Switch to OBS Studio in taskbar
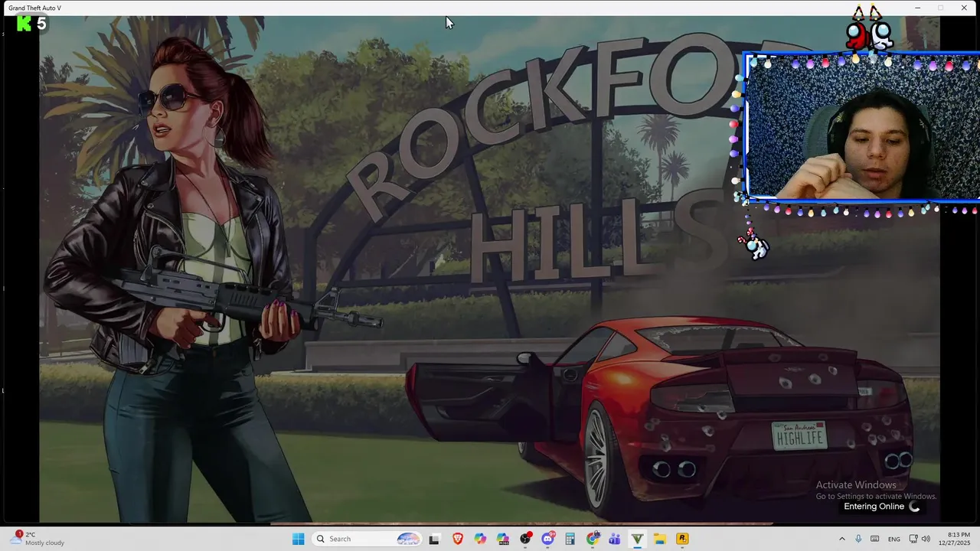Viewport: 980px width, 551px height. tap(525, 539)
